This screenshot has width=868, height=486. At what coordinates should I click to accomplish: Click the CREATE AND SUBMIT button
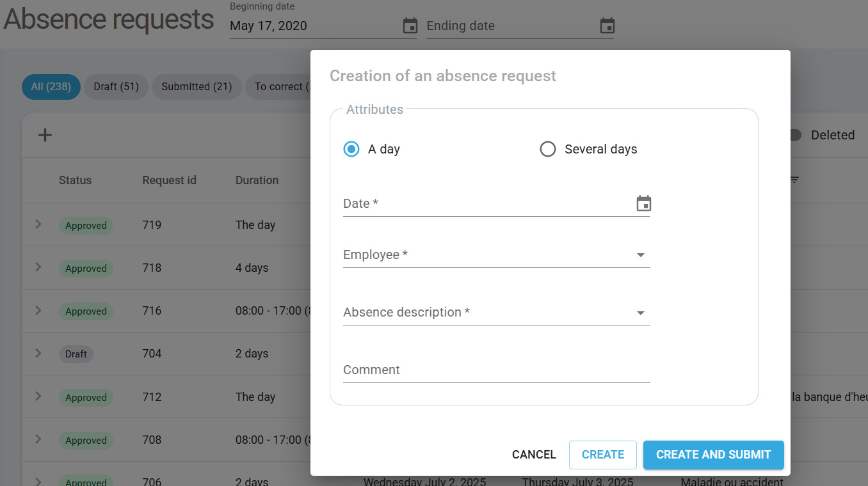[x=713, y=455]
